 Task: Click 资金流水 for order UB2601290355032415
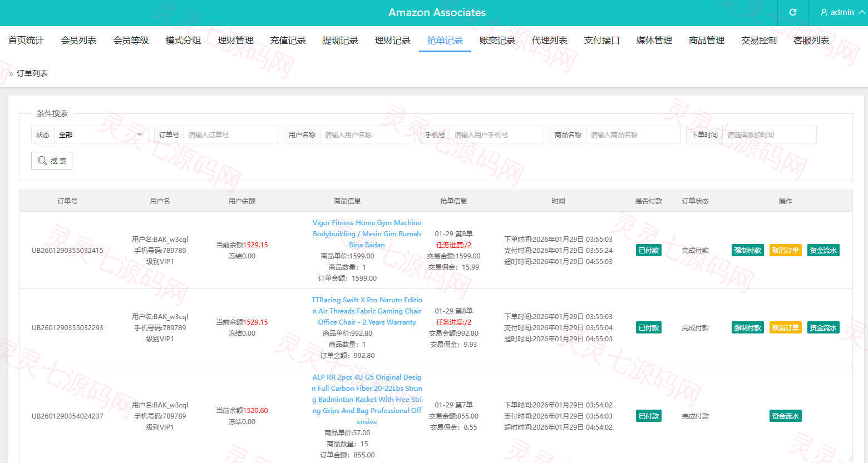click(823, 250)
